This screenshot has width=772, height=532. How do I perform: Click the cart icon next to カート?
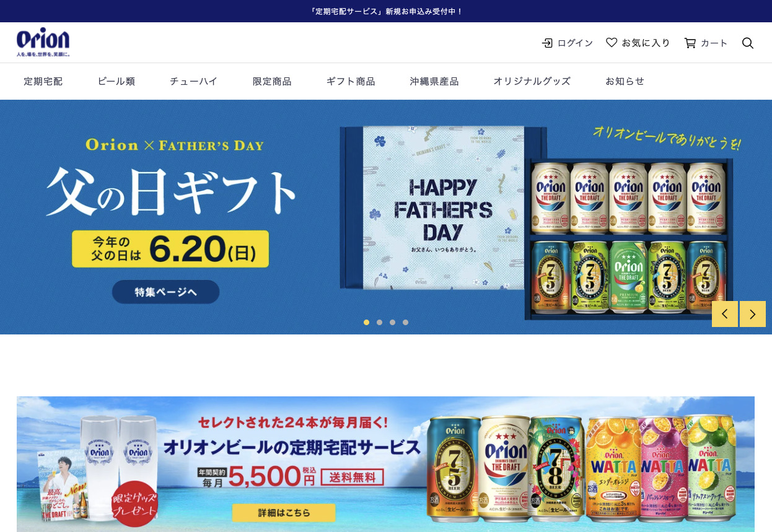690,43
